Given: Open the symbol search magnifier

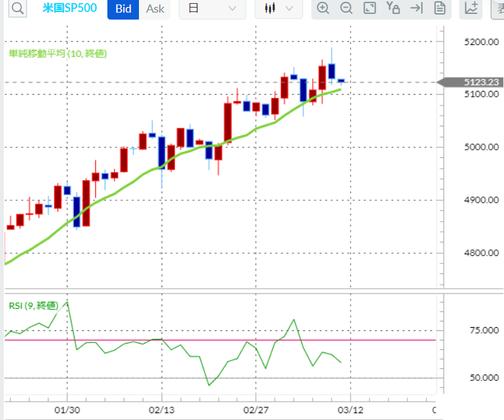Looking at the screenshot, I should 17,8.
